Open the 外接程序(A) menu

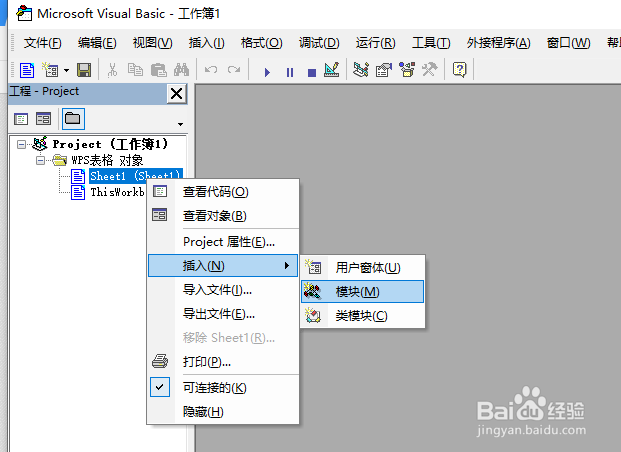(x=498, y=42)
